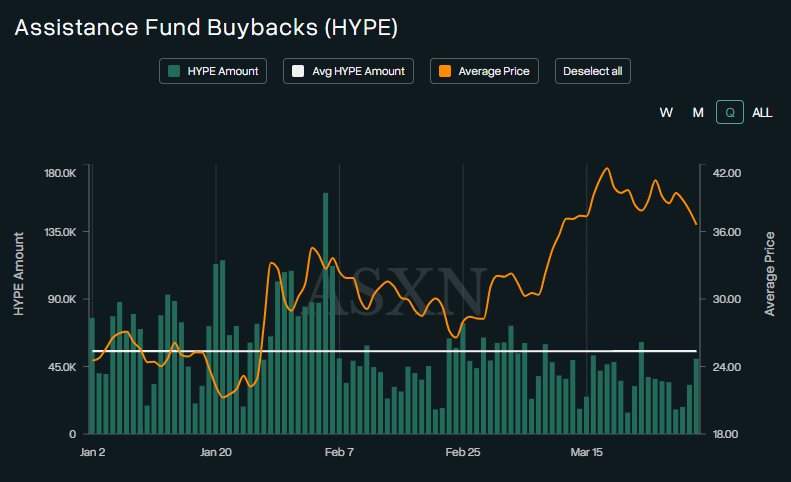
Task: Click the orange Average Price legend swatch
Action: [445, 71]
